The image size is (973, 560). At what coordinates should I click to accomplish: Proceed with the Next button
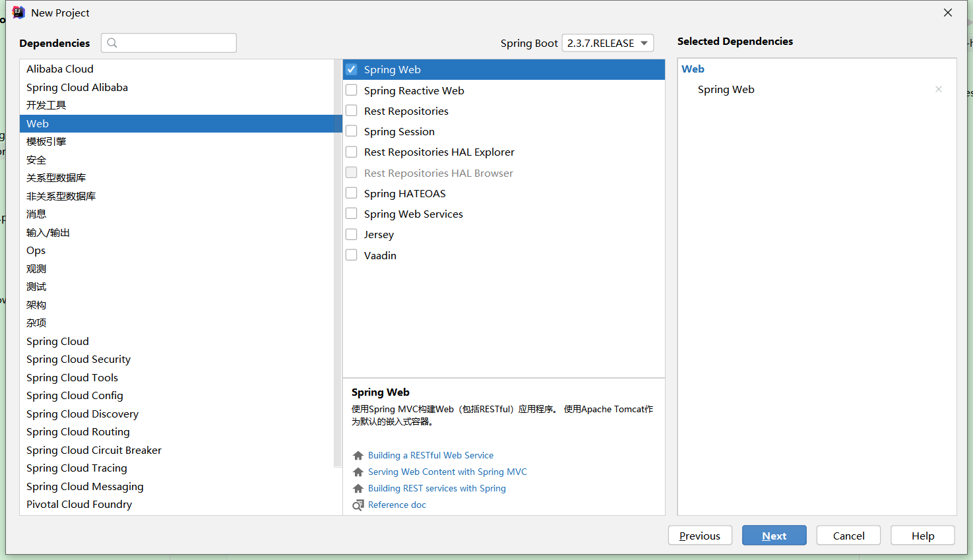(774, 536)
